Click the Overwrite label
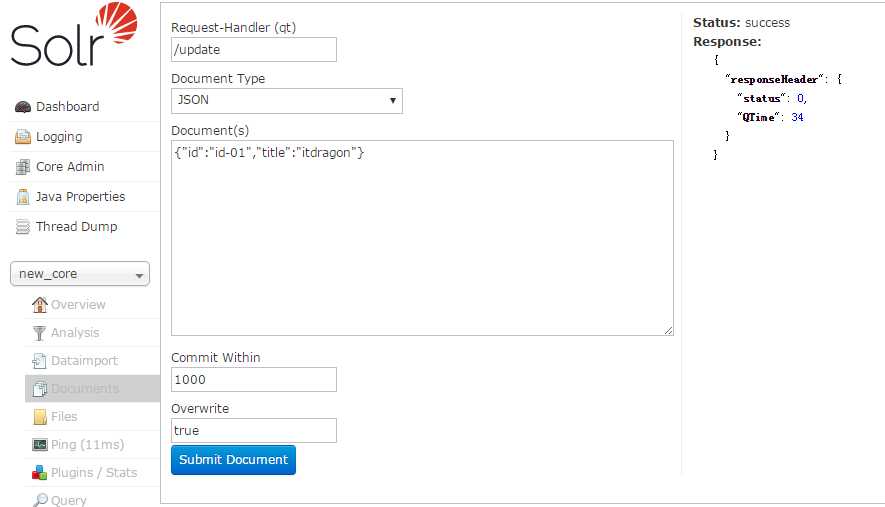This screenshot has width=885, height=507. [x=200, y=408]
